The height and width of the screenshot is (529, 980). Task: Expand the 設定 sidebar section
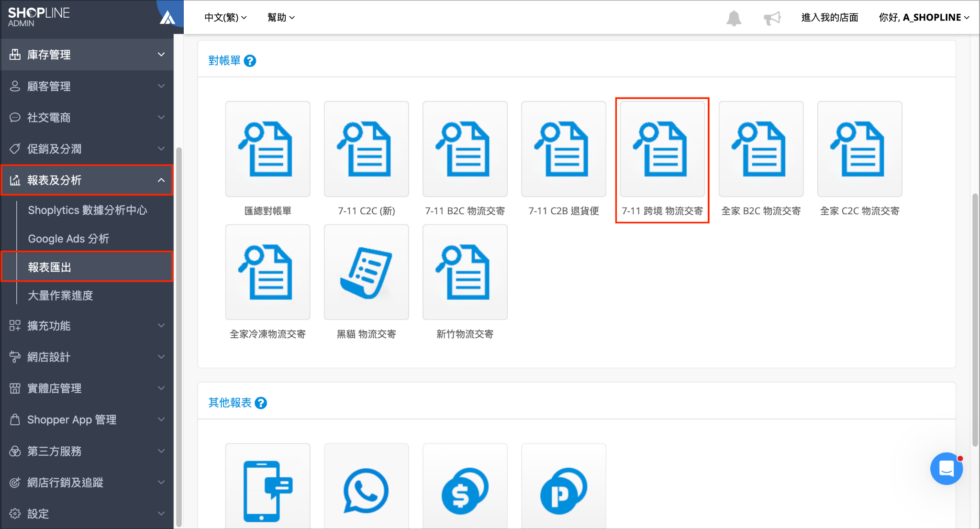87,514
